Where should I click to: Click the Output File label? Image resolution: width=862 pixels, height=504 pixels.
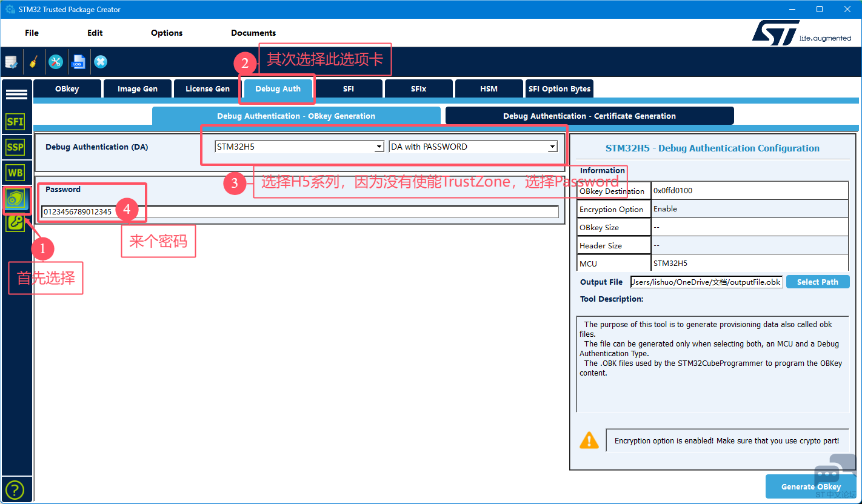coord(601,282)
